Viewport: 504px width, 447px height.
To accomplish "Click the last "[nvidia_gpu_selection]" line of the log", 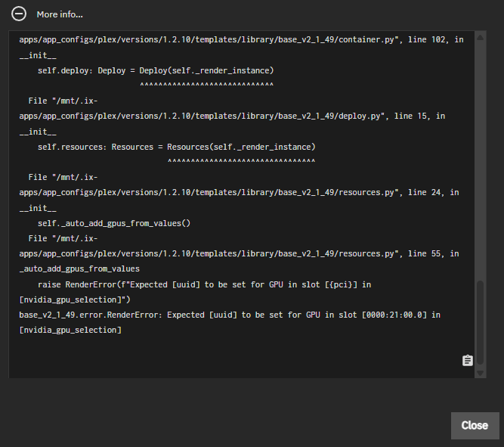I will pos(70,330).
